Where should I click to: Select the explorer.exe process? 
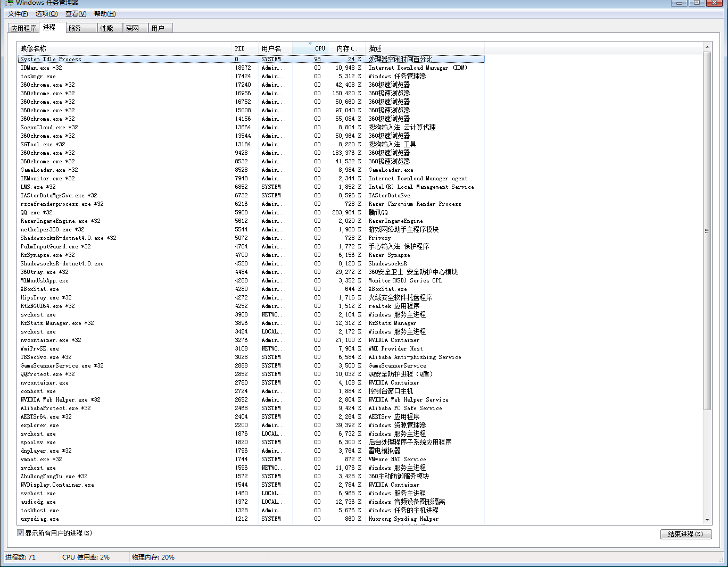pyautogui.click(x=251, y=425)
